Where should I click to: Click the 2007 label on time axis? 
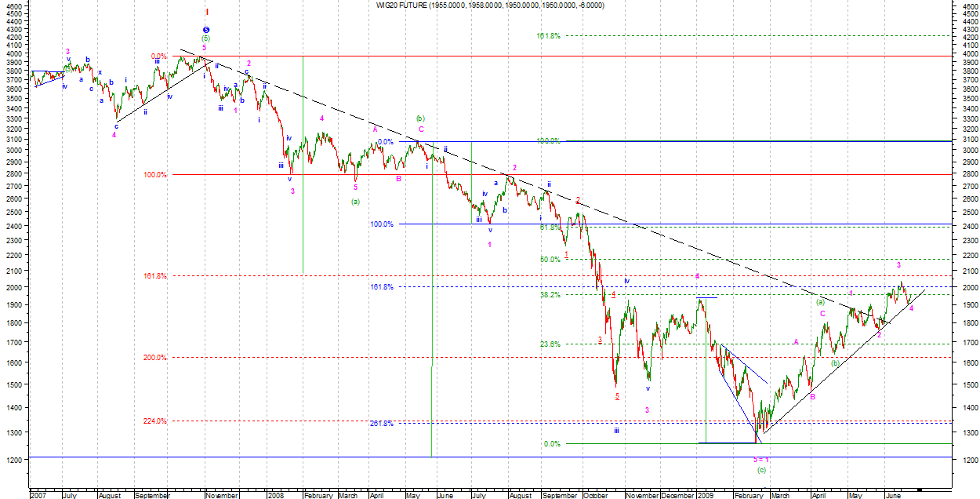(38, 495)
